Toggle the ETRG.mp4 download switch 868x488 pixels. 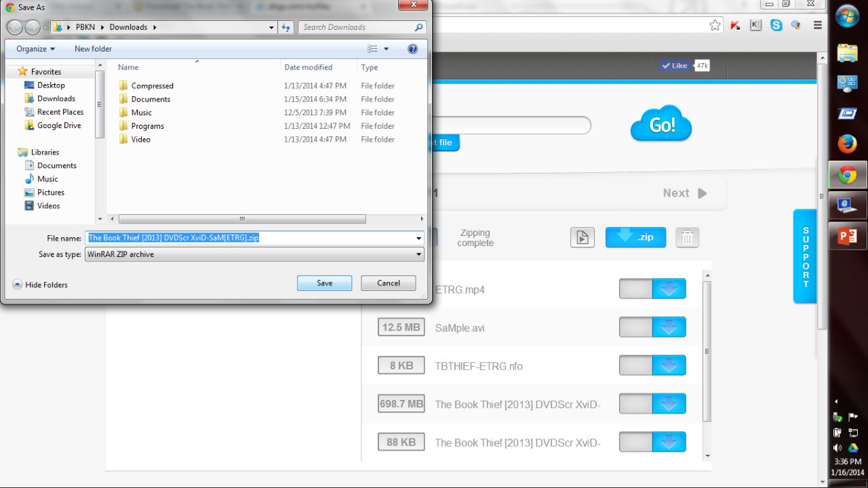coord(652,289)
